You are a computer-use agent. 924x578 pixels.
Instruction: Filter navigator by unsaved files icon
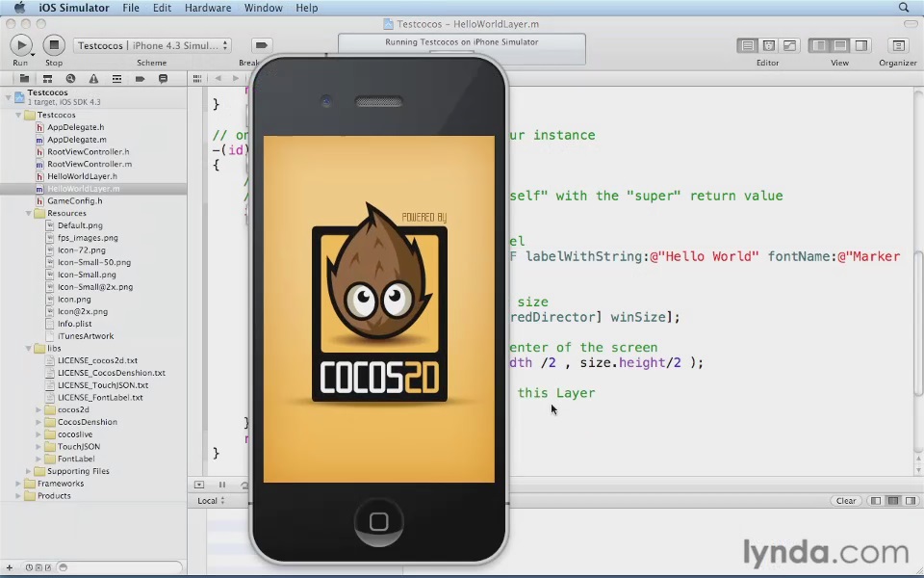coord(48,568)
